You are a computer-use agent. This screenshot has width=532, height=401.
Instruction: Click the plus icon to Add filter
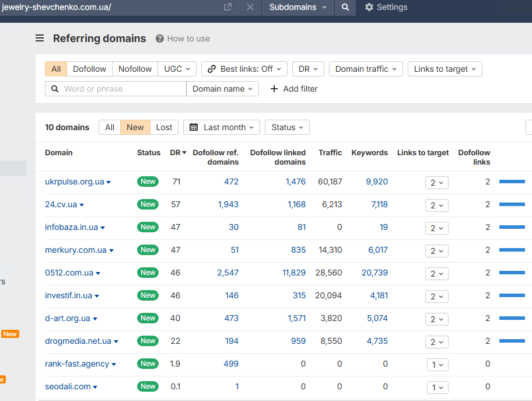pos(274,89)
